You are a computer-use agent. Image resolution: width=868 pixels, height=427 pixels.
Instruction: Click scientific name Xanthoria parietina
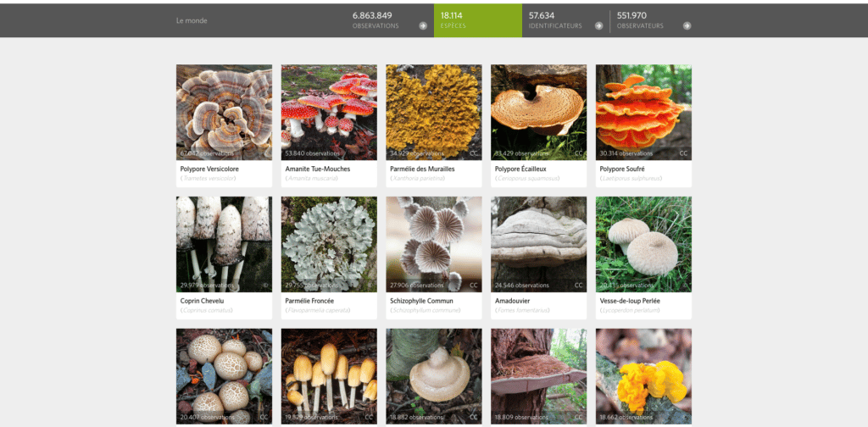pos(418,178)
